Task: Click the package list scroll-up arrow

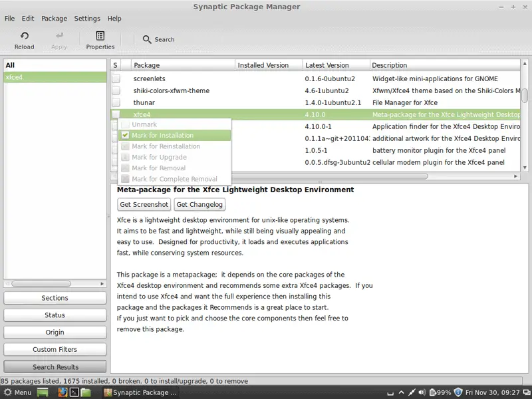Action: click(x=525, y=63)
